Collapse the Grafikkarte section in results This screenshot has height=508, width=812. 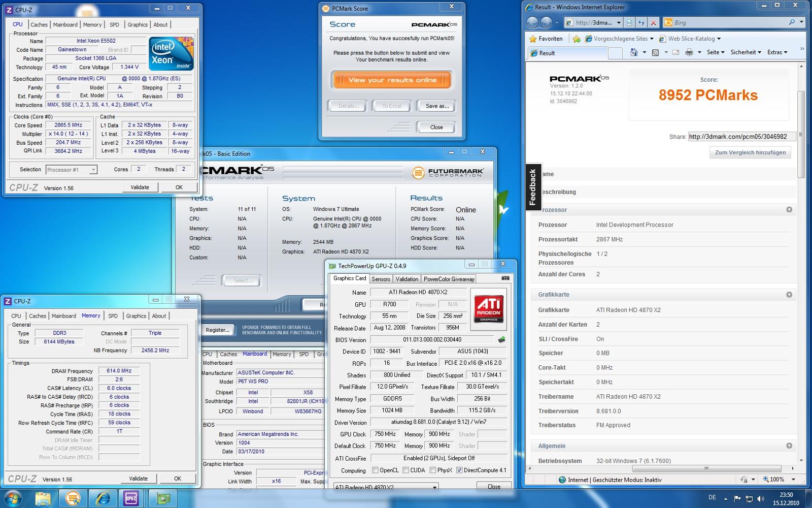click(789, 295)
